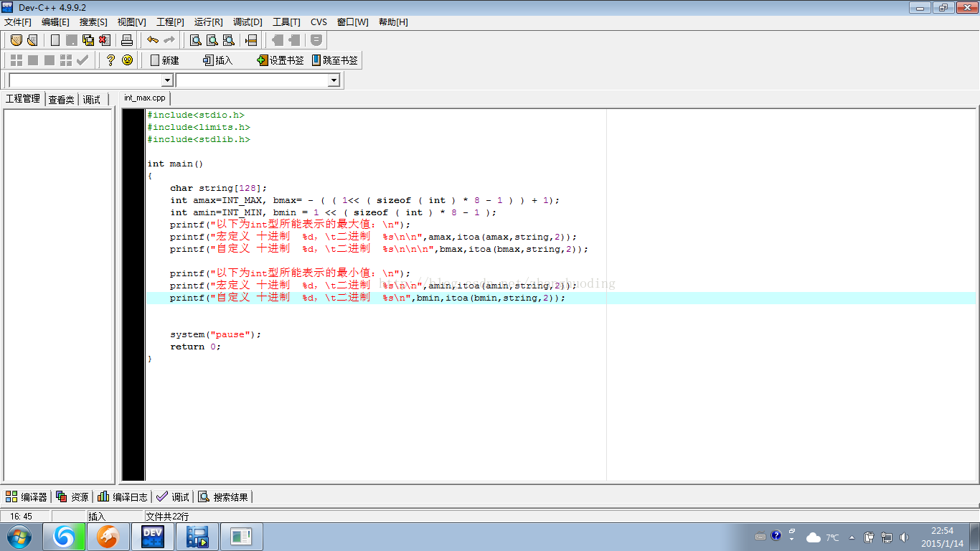Image resolution: width=980 pixels, height=551 pixels.
Task: Click the Windows Start button
Action: 19,537
